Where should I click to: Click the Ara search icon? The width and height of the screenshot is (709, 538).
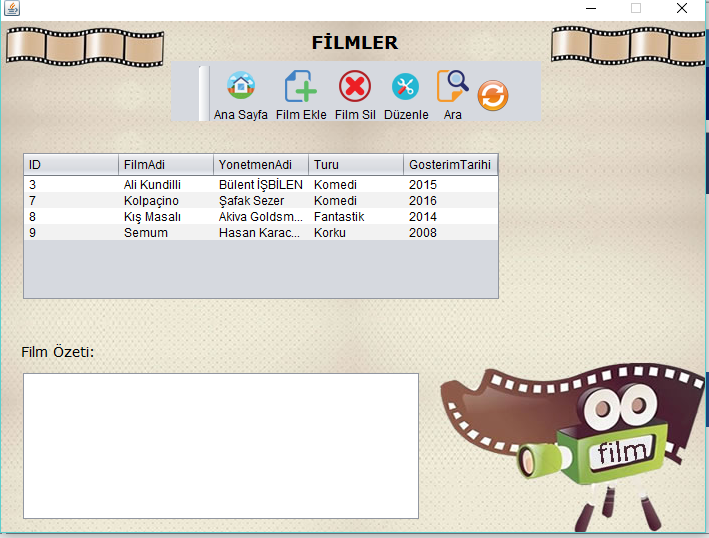click(452, 87)
